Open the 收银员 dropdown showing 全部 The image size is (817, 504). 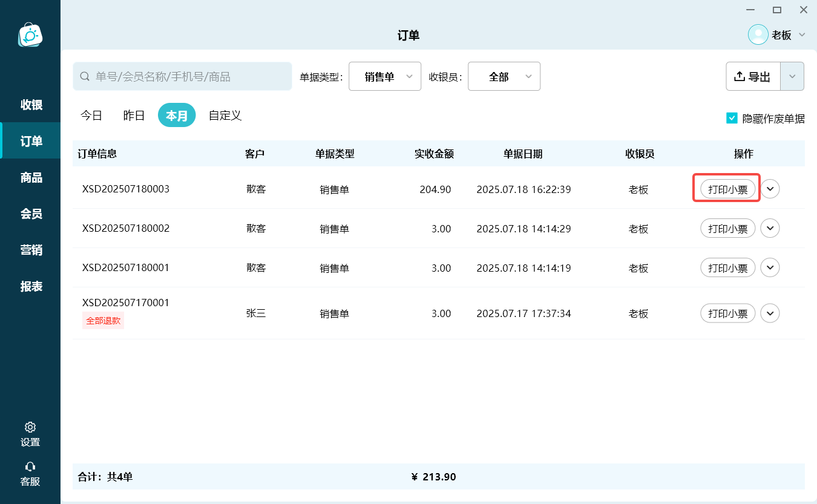(504, 77)
